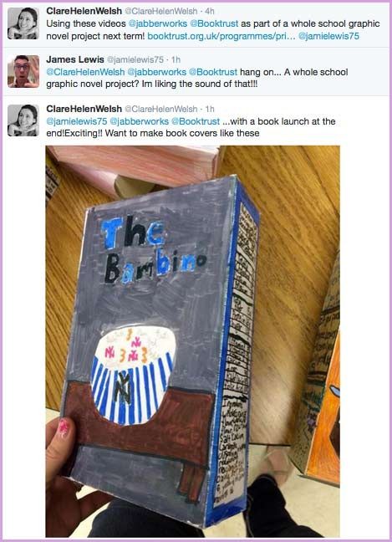Open @jamielewis75 mention in the third tweet

[x=76, y=121]
